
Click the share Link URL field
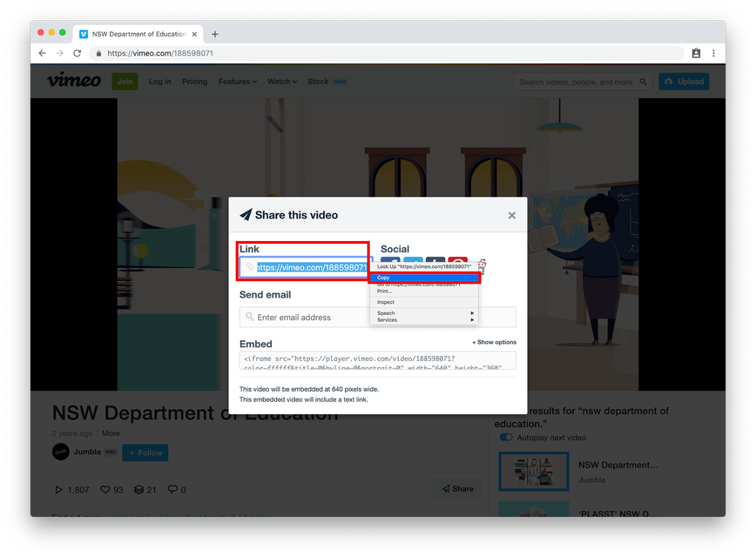[306, 268]
